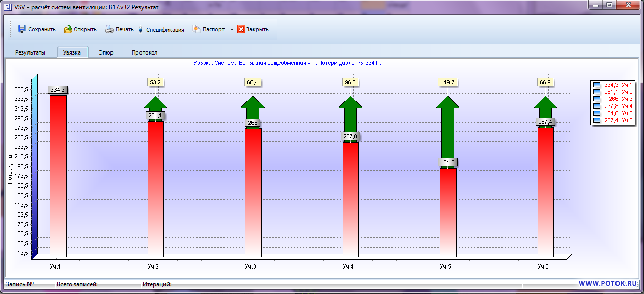Open the Эпюр tab
This screenshot has width=644, height=294.
pyautogui.click(x=106, y=52)
